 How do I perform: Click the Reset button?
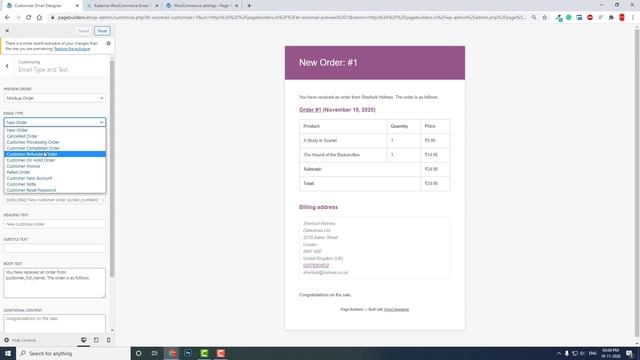tap(102, 31)
